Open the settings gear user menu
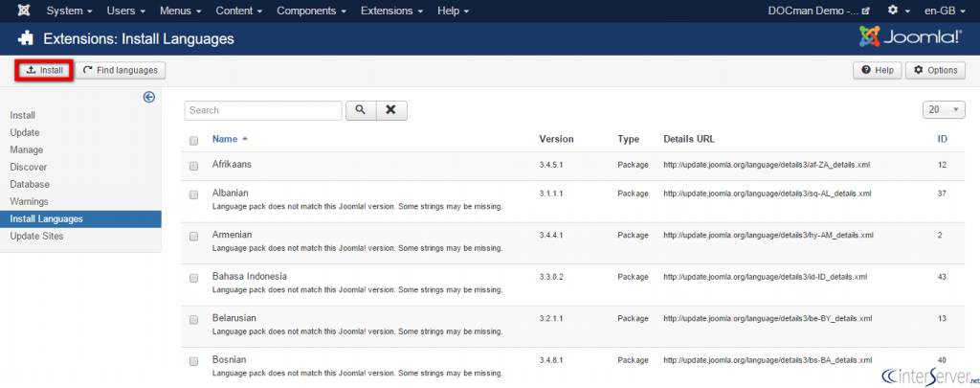980x388 pixels. point(899,11)
